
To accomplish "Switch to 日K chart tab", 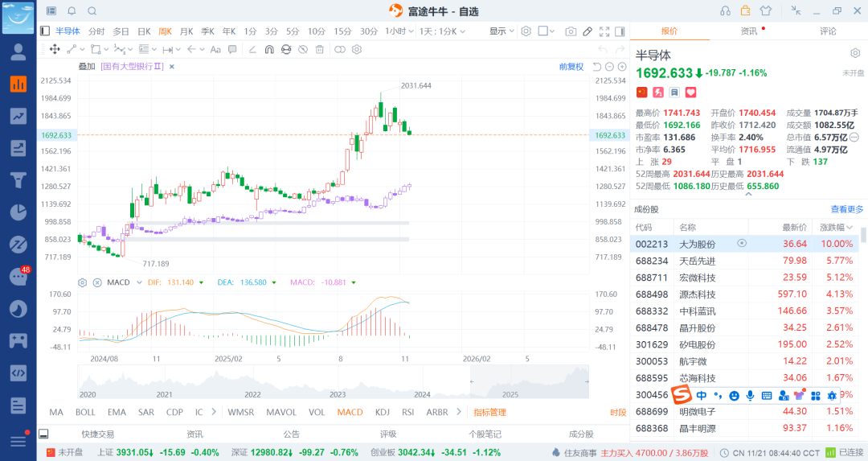I will (144, 31).
